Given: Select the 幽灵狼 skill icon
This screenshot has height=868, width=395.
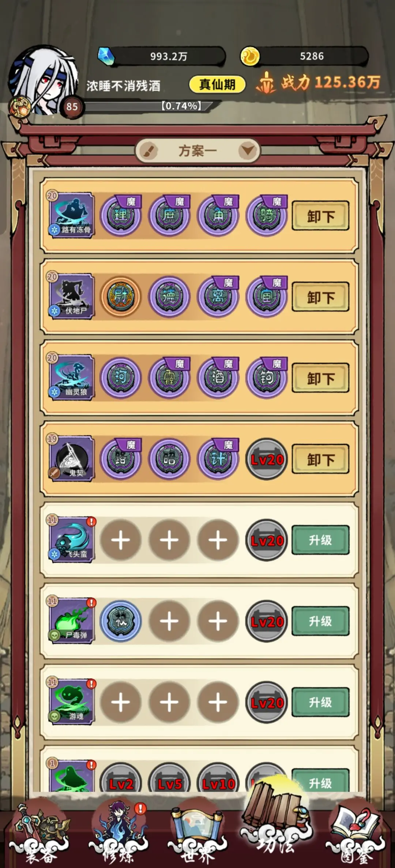Looking at the screenshot, I should pyautogui.click(x=71, y=378).
